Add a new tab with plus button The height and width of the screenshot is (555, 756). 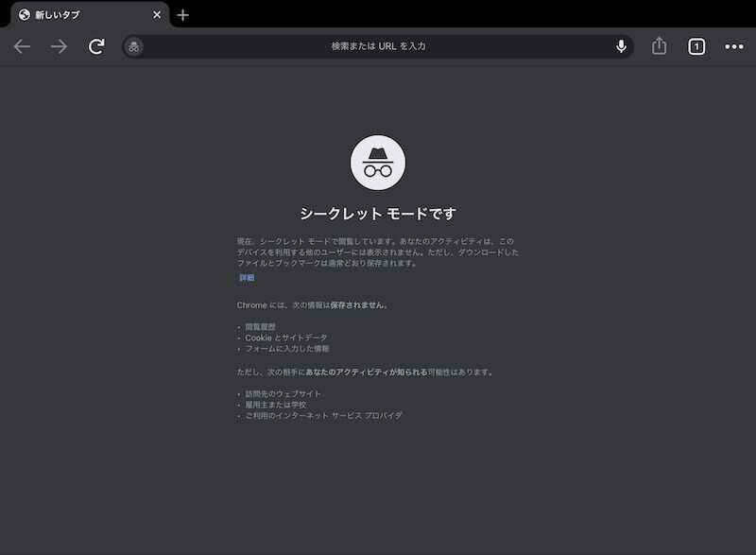tap(182, 15)
